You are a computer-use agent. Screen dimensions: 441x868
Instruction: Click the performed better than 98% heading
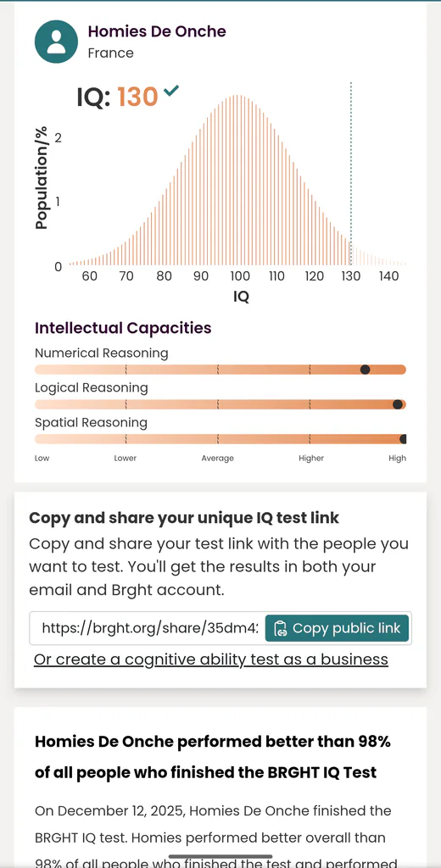click(x=213, y=757)
